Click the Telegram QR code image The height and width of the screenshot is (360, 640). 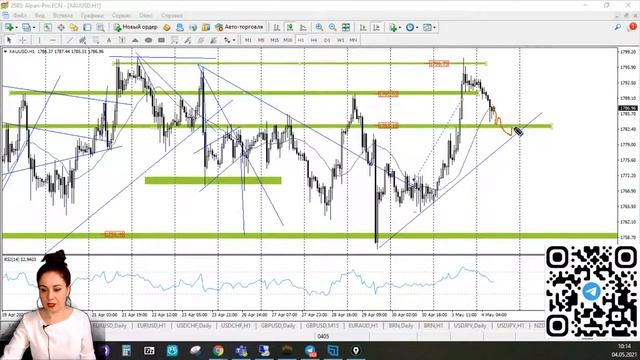click(x=591, y=292)
